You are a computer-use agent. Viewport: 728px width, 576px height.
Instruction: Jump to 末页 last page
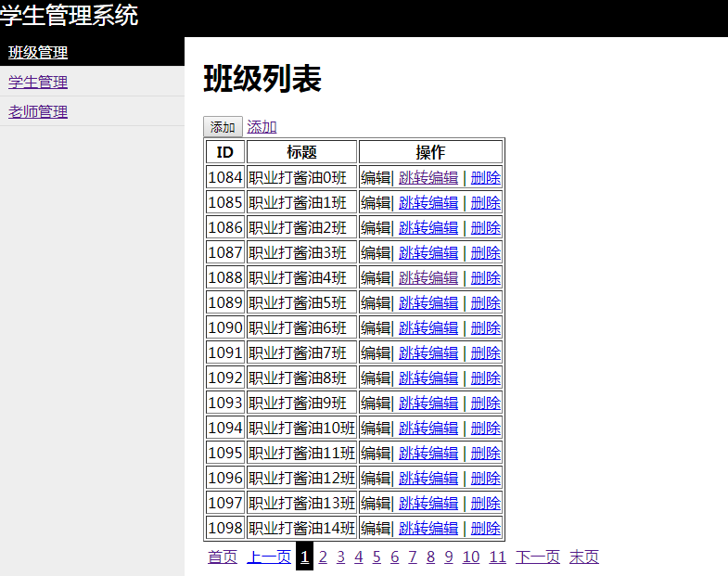(584, 557)
